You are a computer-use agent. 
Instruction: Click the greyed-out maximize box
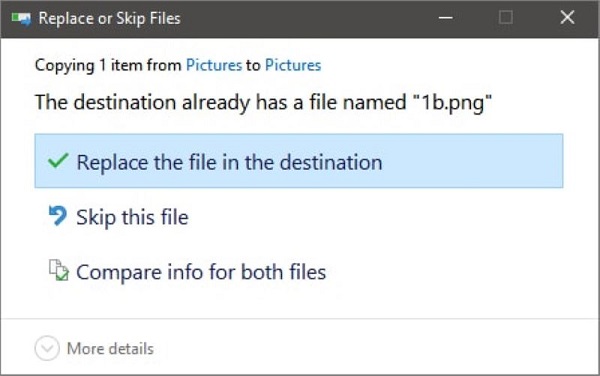[505, 18]
